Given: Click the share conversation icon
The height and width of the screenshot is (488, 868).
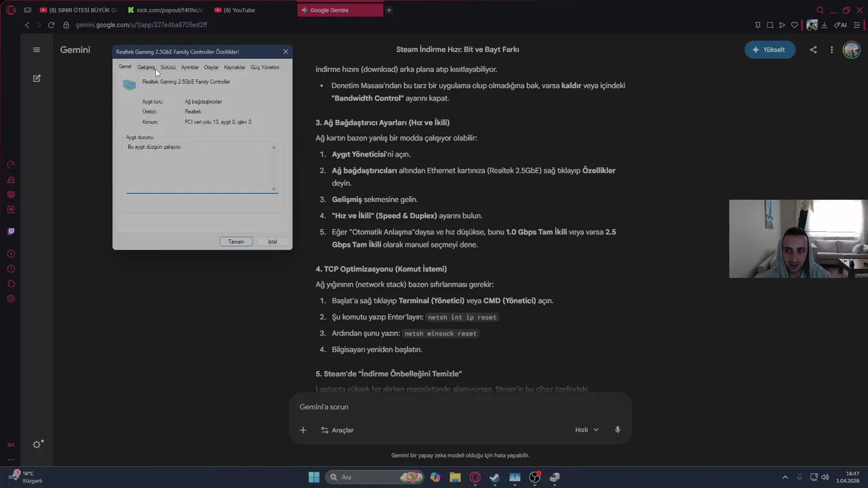Looking at the screenshot, I should tap(813, 49).
